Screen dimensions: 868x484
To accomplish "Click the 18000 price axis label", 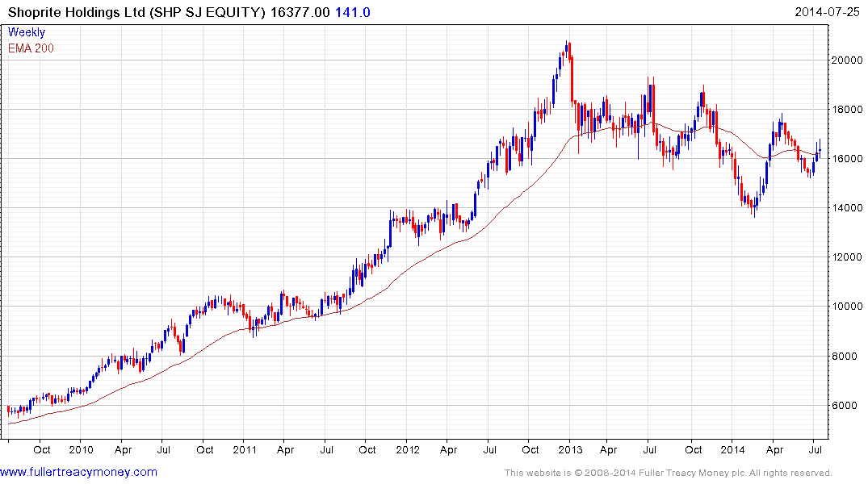I will pyautogui.click(x=847, y=110).
